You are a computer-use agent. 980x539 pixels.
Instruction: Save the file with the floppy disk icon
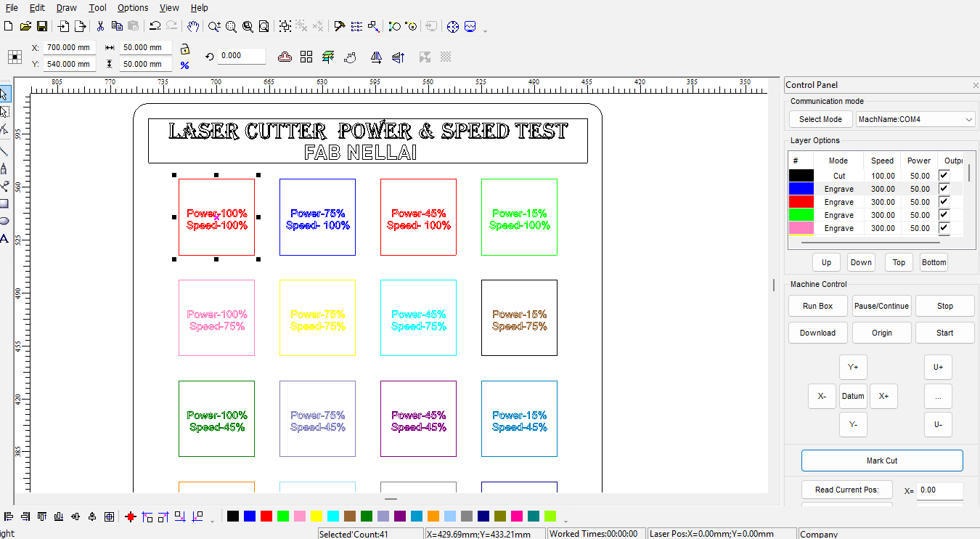[42, 26]
